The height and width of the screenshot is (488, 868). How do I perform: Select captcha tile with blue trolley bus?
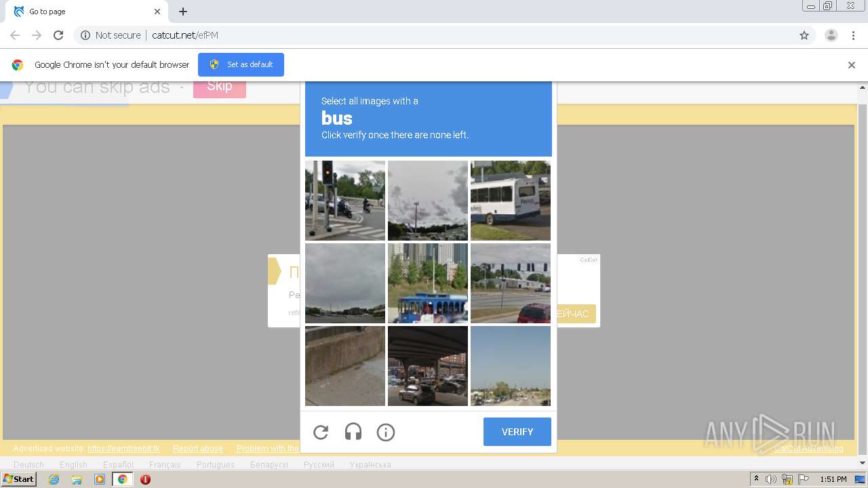[x=428, y=283]
